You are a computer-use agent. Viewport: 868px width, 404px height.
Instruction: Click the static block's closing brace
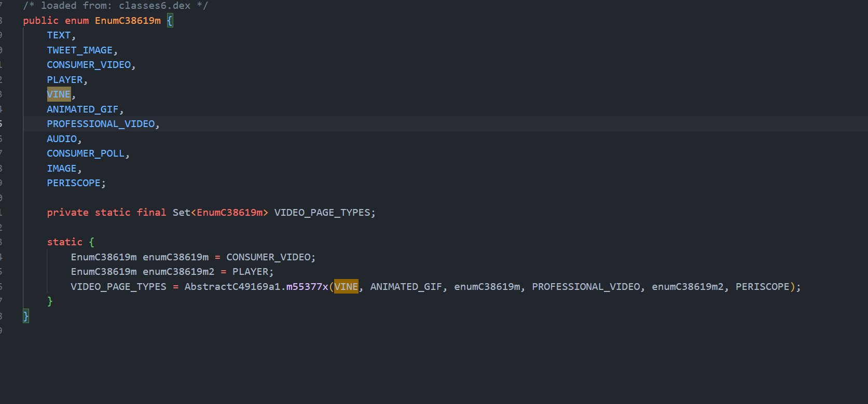tap(50, 301)
